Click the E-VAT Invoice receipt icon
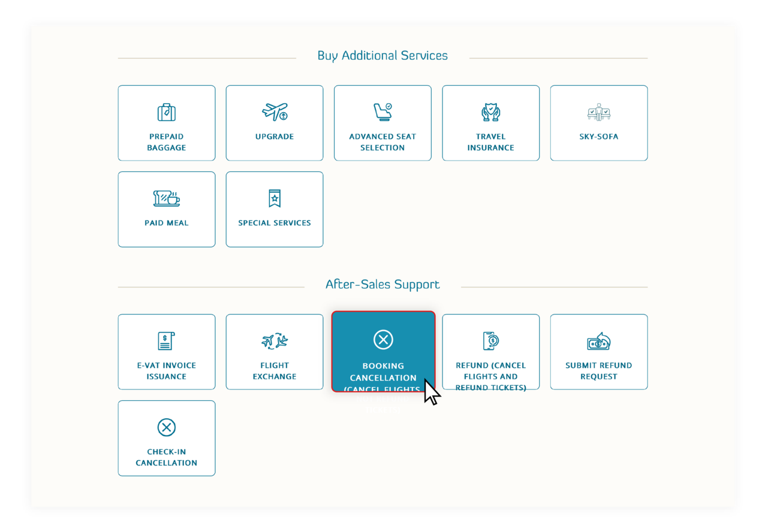Viewport: 765px width, 532px height. tap(166, 341)
